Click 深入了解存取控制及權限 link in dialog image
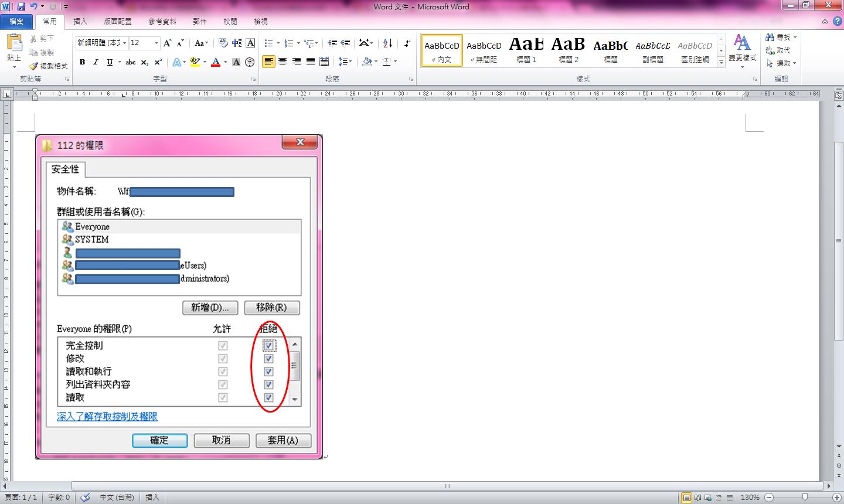The width and height of the screenshot is (844, 504). point(107,417)
